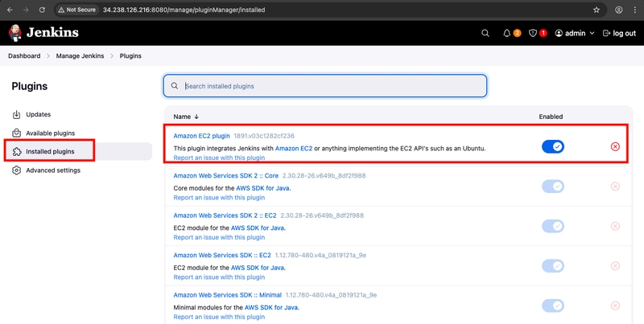Click uninstall icon for SDK 2 :: EC2
644x324 pixels.
(x=615, y=226)
